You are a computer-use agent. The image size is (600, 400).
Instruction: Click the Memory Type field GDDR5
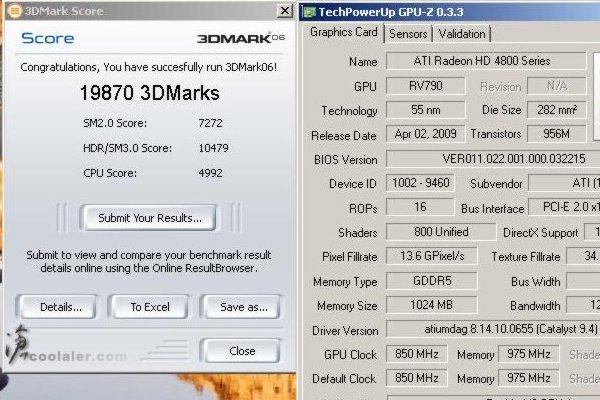coord(432,281)
